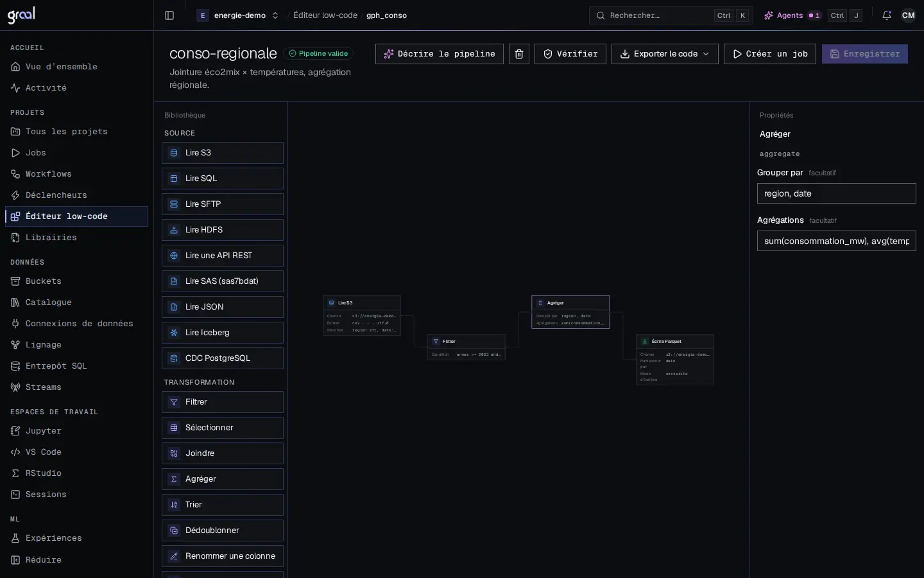Image resolution: width=924 pixels, height=578 pixels.
Task: Edit the Grouper par field
Action: pos(837,193)
